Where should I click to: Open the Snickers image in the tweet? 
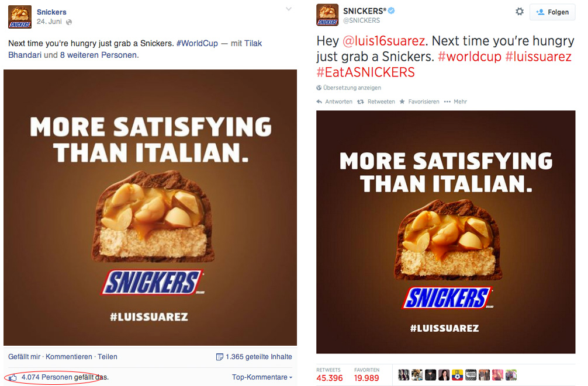[445, 232]
